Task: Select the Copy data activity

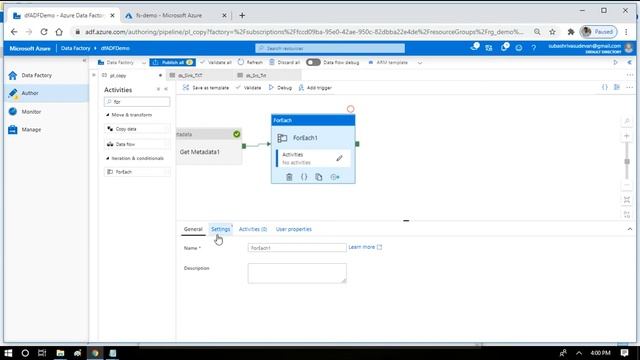Action: [137, 129]
